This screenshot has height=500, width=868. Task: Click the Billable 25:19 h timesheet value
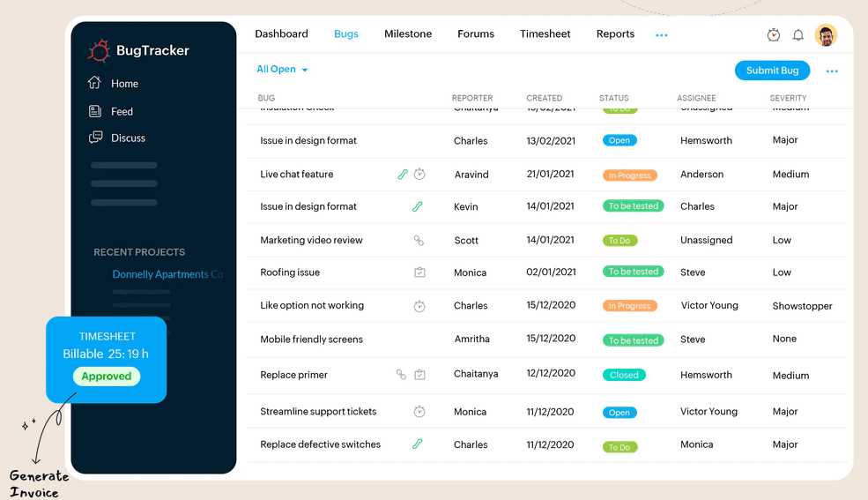pyautogui.click(x=106, y=354)
